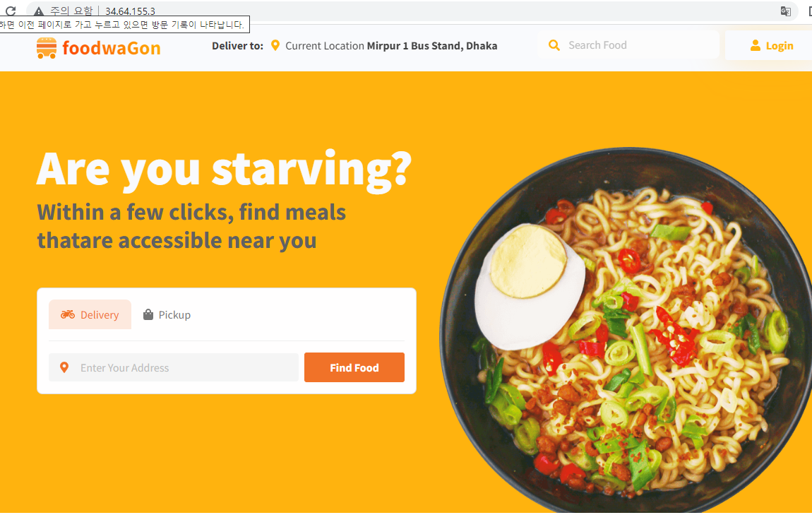Click the magnifier icon in Search Food
812x515 pixels.
(554, 45)
